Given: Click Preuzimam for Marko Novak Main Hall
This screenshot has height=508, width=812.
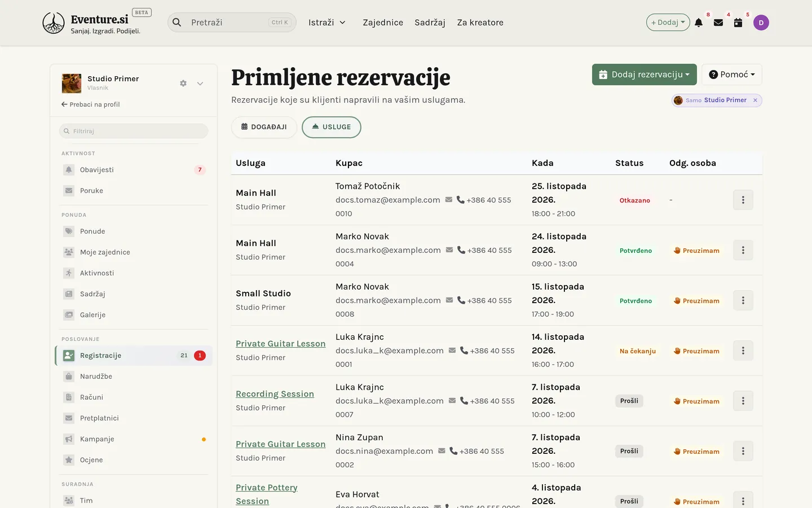Looking at the screenshot, I should pos(697,251).
